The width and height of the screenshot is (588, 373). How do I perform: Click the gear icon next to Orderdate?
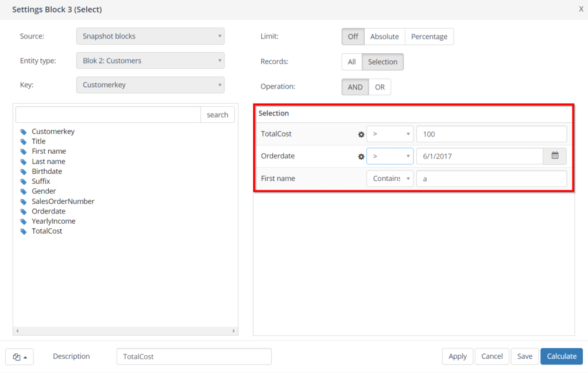(x=361, y=156)
